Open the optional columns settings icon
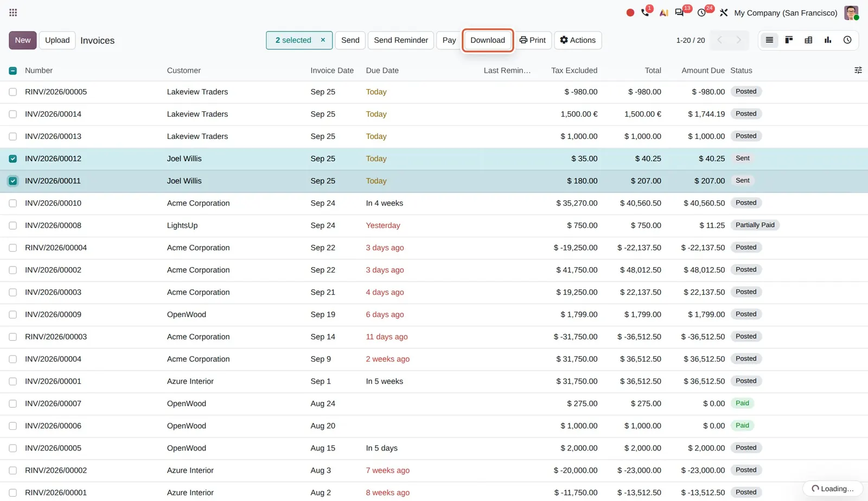Image resolution: width=868 pixels, height=501 pixels. pyautogui.click(x=858, y=71)
